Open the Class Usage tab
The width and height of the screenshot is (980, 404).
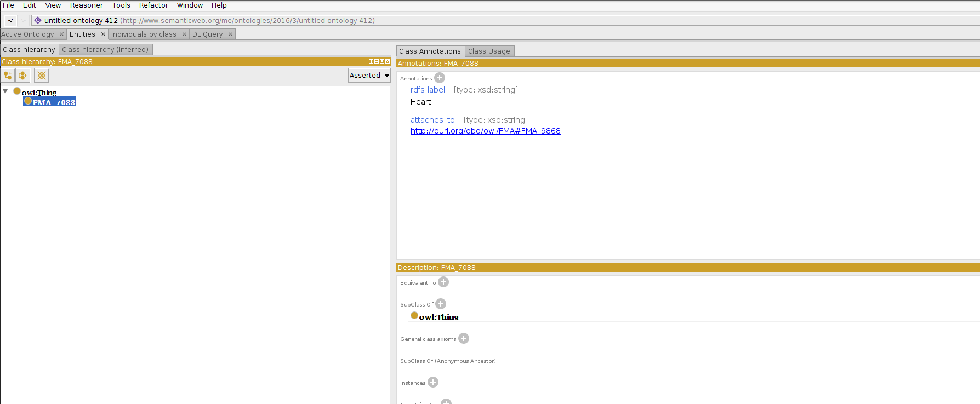(x=489, y=51)
